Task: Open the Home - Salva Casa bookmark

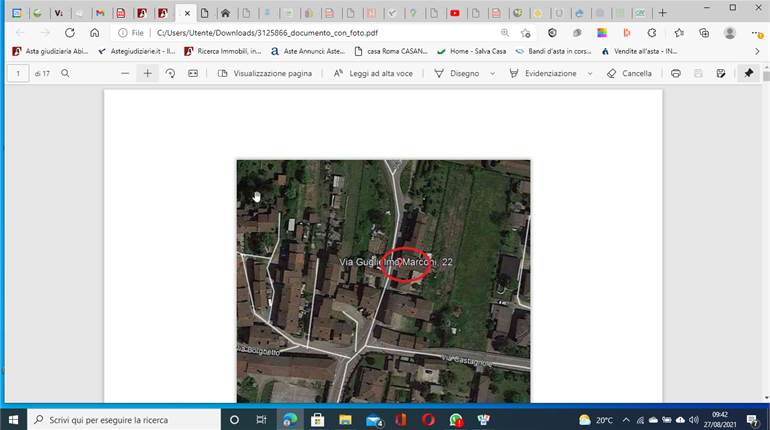Action: pyautogui.click(x=471, y=51)
